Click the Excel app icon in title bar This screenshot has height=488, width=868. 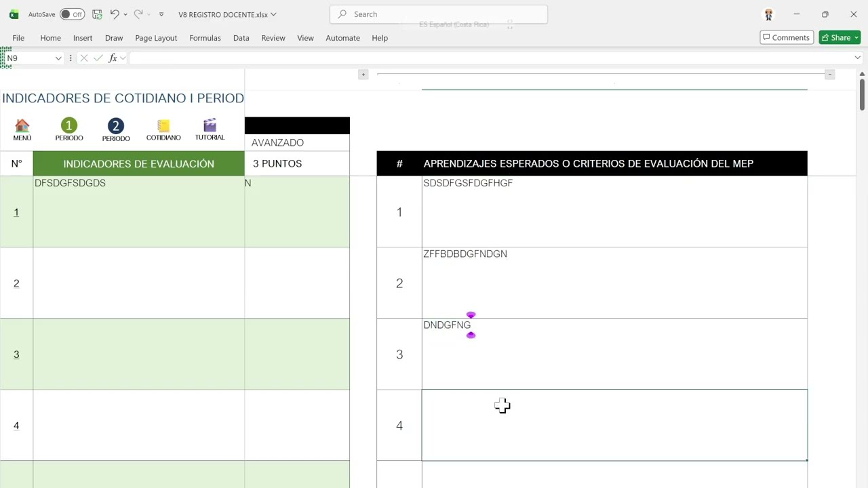(x=14, y=14)
